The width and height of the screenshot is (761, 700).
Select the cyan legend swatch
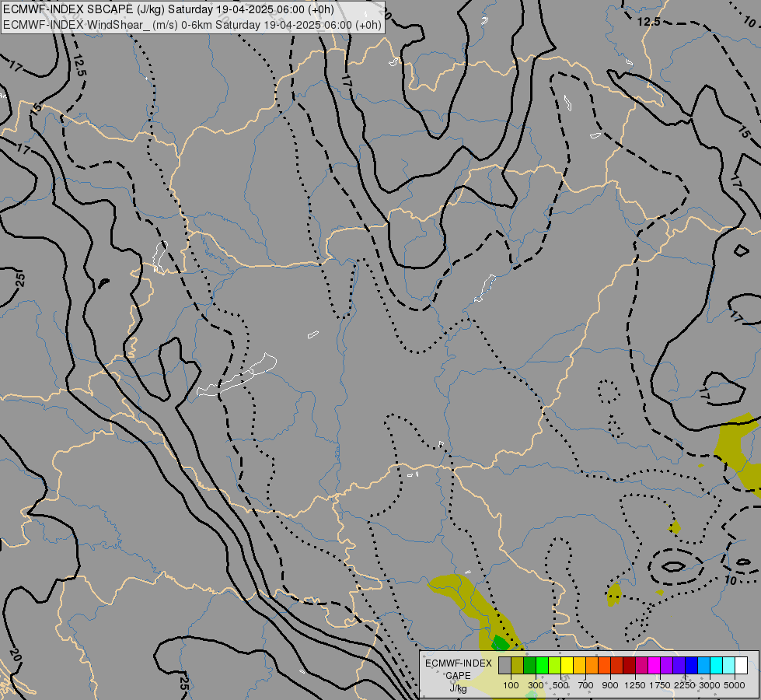click(717, 665)
